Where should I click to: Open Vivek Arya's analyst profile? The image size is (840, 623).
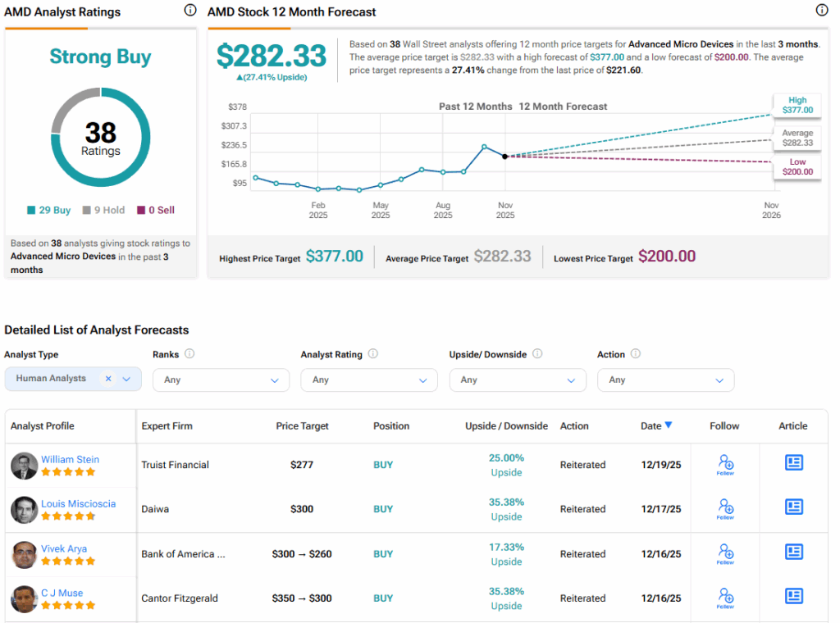[63, 548]
